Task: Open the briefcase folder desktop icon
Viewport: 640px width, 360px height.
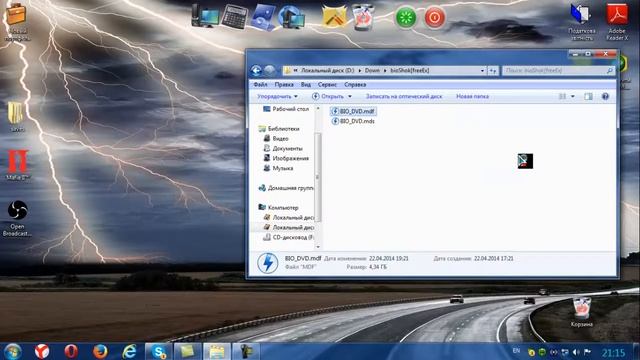Action: tap(16, 21)
